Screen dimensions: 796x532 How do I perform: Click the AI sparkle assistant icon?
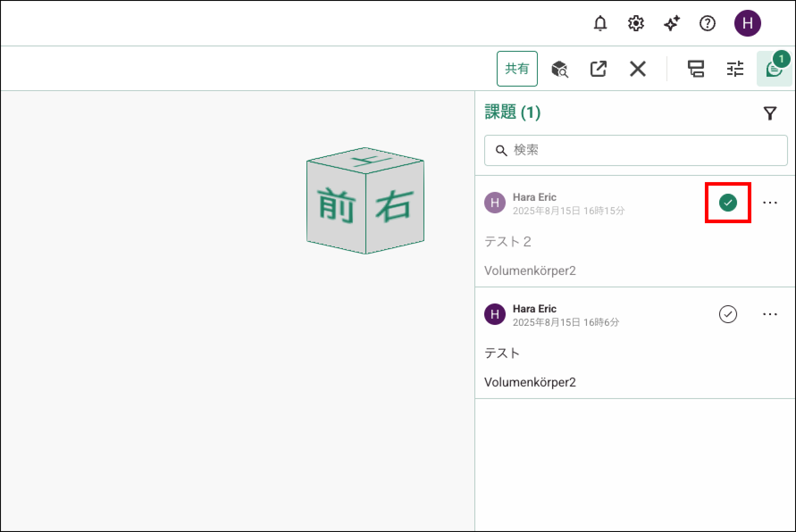click(x=671, y=23)
